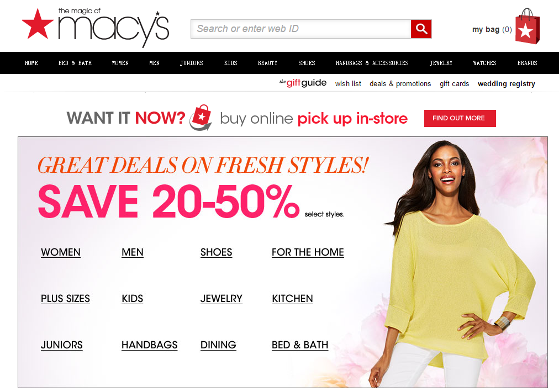Click the pick up in-store bag icon
Screen dimensions: 559x392
pos(201,118)
